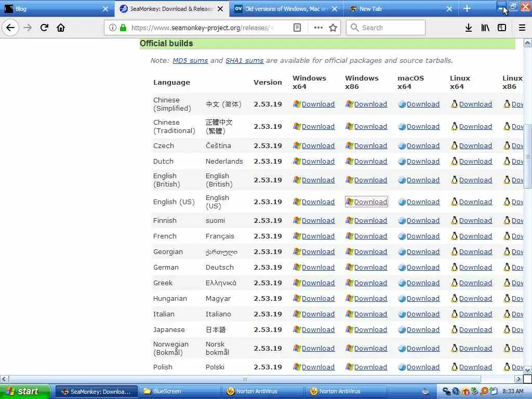Open the BlueScreen folder taskbar button
This screenshot has width=532, height=399.
point(179,392)
